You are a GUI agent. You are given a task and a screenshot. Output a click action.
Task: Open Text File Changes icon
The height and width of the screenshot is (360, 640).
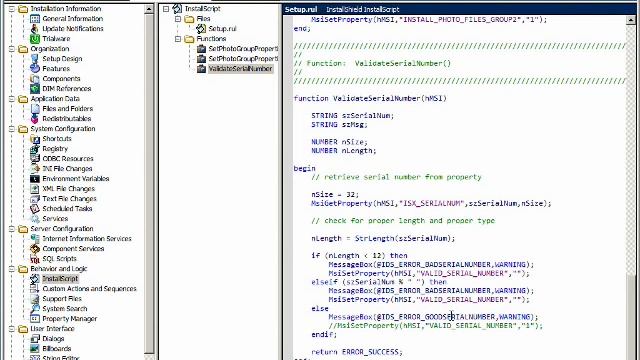35,198
